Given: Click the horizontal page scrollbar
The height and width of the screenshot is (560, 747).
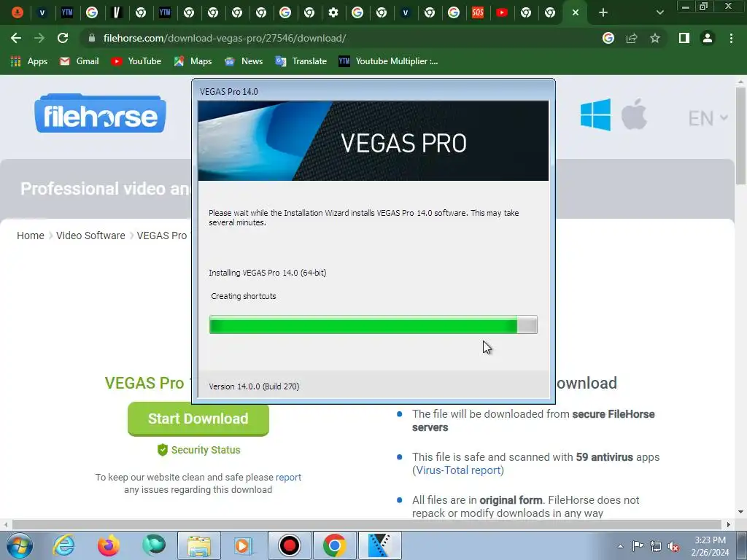Looking at the screenshot, I should click(367, 524).
